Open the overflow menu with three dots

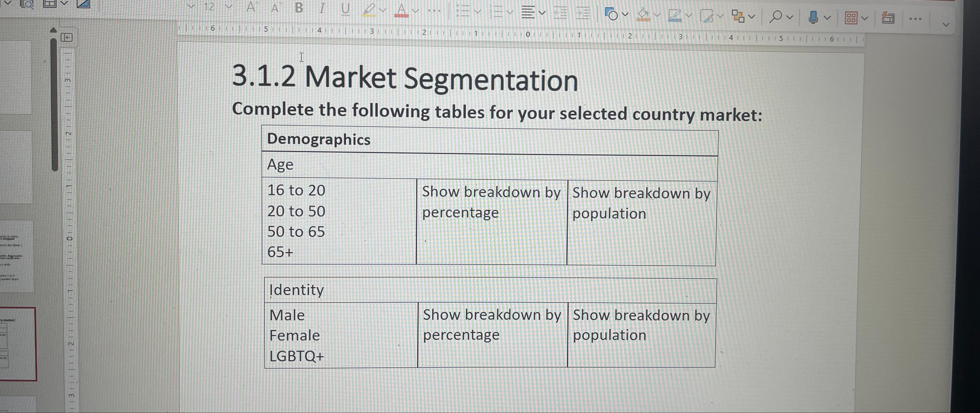click(916, 19)
